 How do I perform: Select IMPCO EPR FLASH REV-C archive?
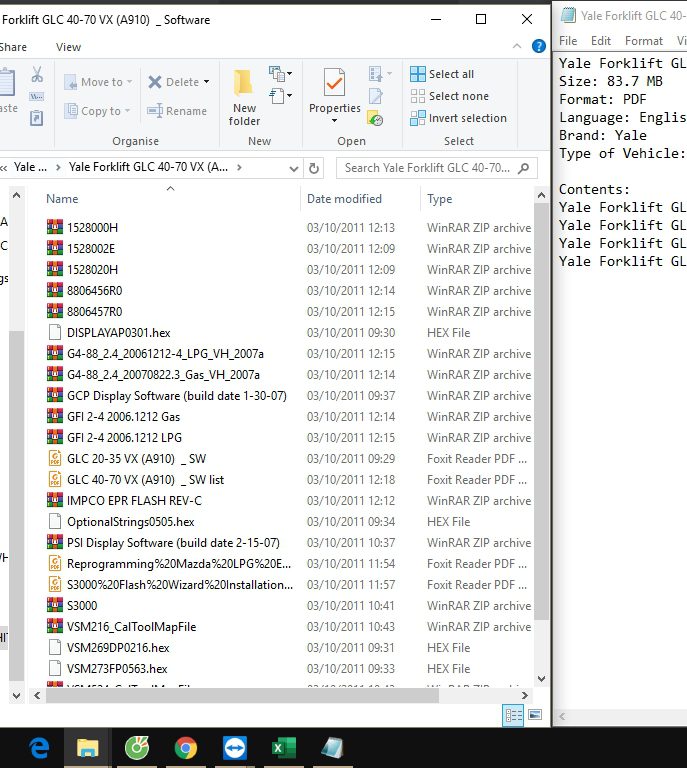click(134, 501)
